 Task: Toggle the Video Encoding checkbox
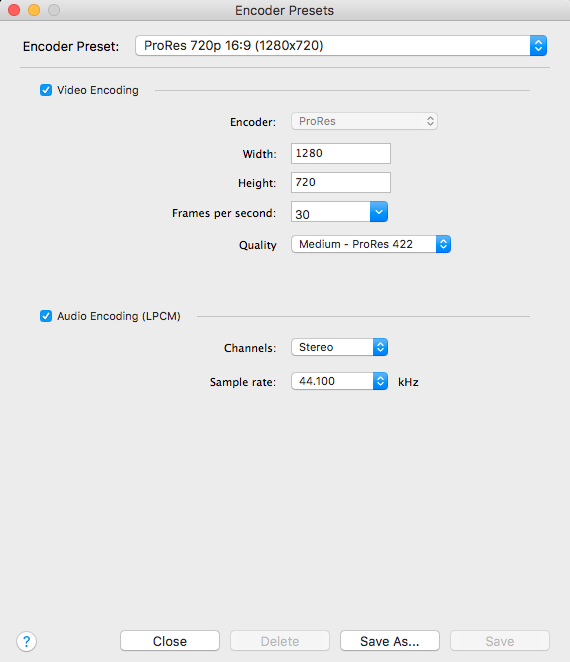(46, 90)
